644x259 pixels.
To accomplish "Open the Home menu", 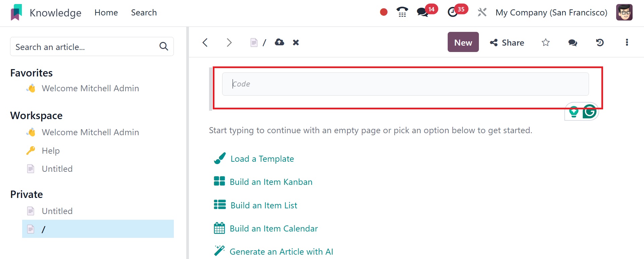I will [106, 12].
